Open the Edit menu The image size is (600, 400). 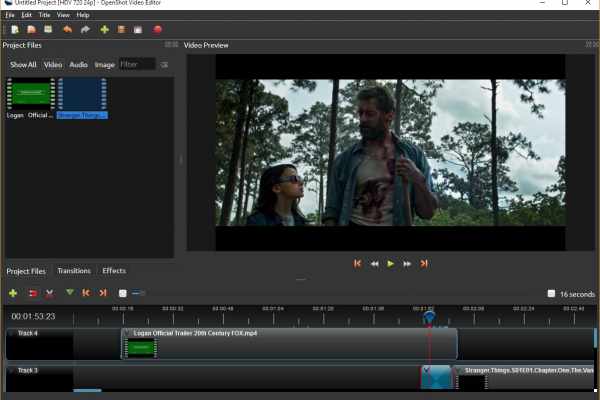tap(26, 15)
